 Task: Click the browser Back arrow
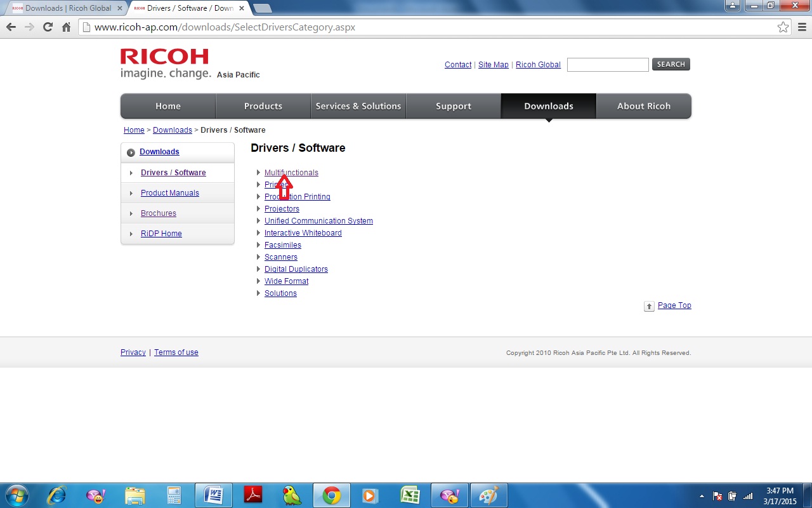[11, 27]
